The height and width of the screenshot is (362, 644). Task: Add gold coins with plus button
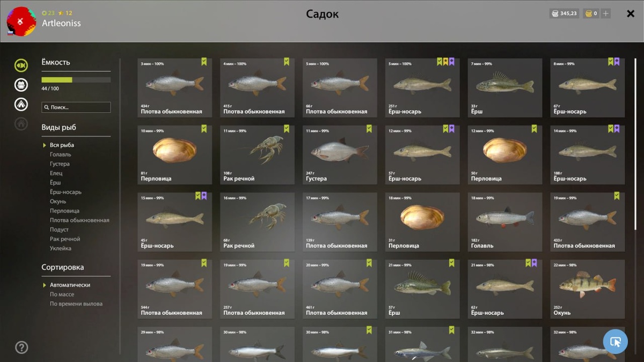(x=606, y=13)
